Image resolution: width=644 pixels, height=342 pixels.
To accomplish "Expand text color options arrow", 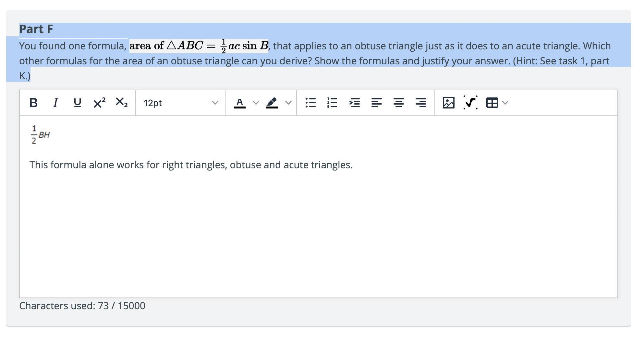I will (x=256, y=103).
